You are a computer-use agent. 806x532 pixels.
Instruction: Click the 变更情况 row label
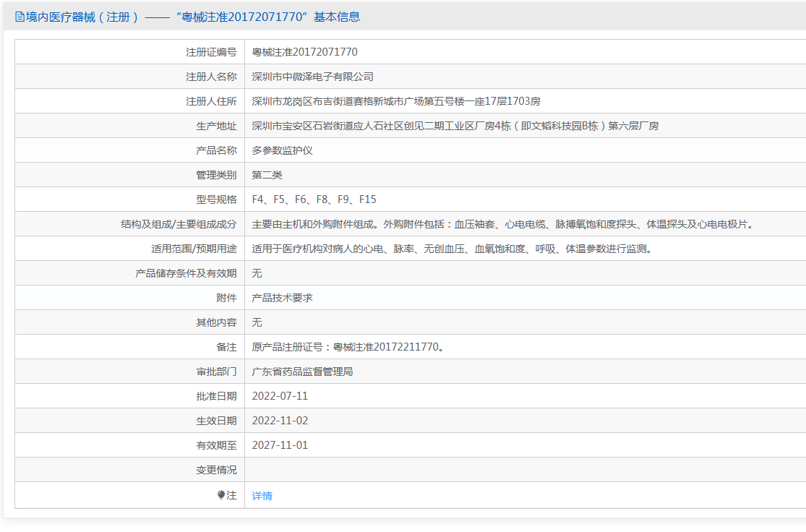point(216,470)
